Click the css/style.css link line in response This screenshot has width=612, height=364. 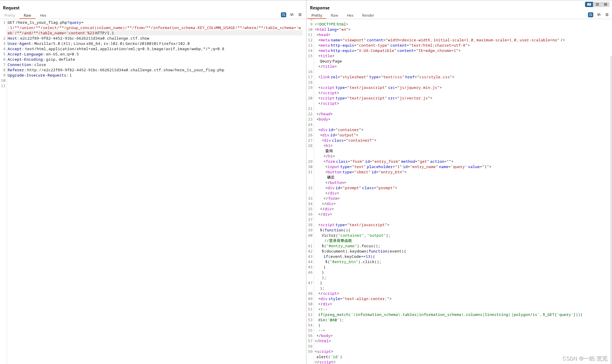(x=386, y=77)
